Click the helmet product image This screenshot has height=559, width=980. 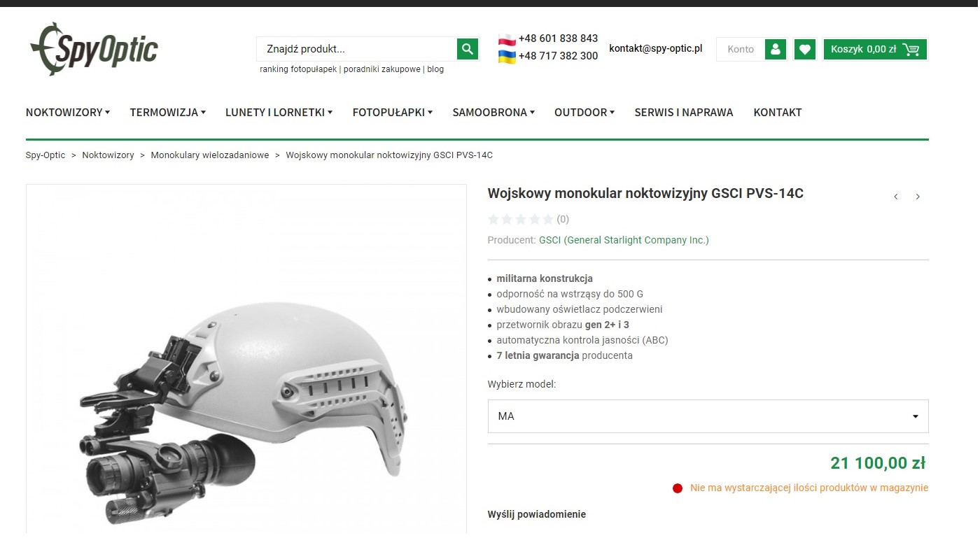(x=246, y=358)
